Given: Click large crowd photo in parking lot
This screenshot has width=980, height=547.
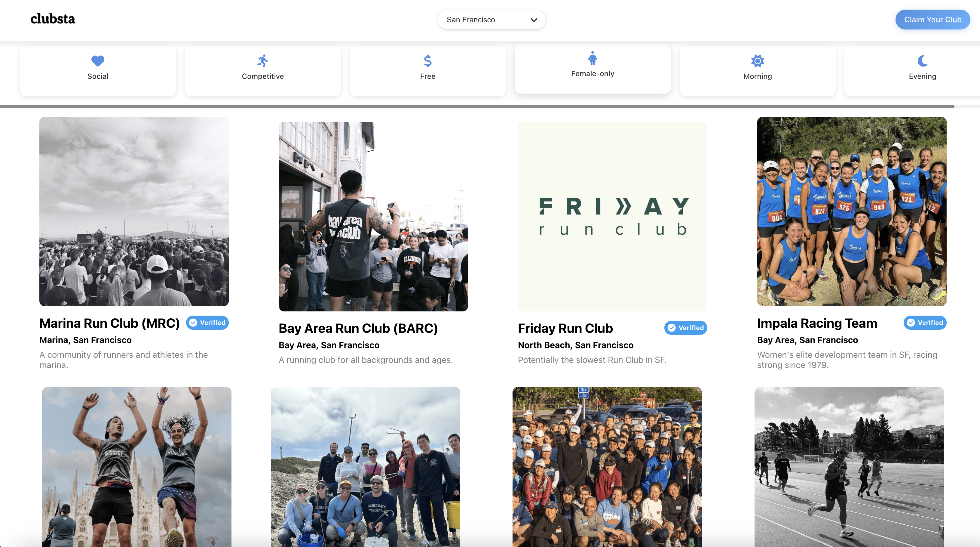Looking at the screenshot, I should point(607,467).
